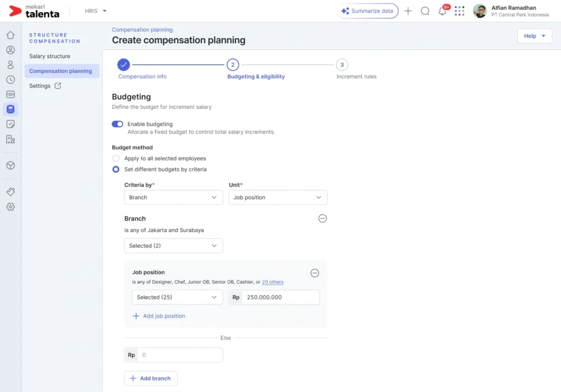The image size is (561, 392).
Task: Open the Unit Job position dropdown
Action: [278, 198]
